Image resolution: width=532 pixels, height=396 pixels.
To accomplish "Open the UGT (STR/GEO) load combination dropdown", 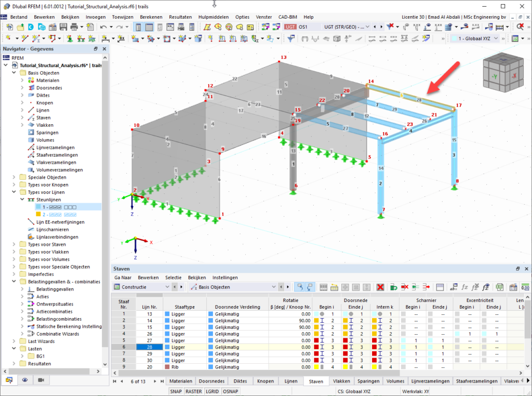I will pos(367,27).
